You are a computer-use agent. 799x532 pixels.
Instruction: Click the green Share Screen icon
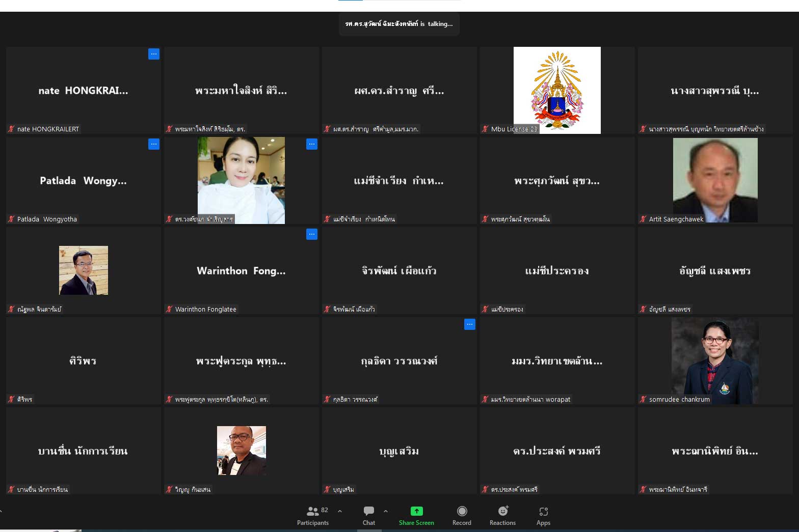click(416, 511)
